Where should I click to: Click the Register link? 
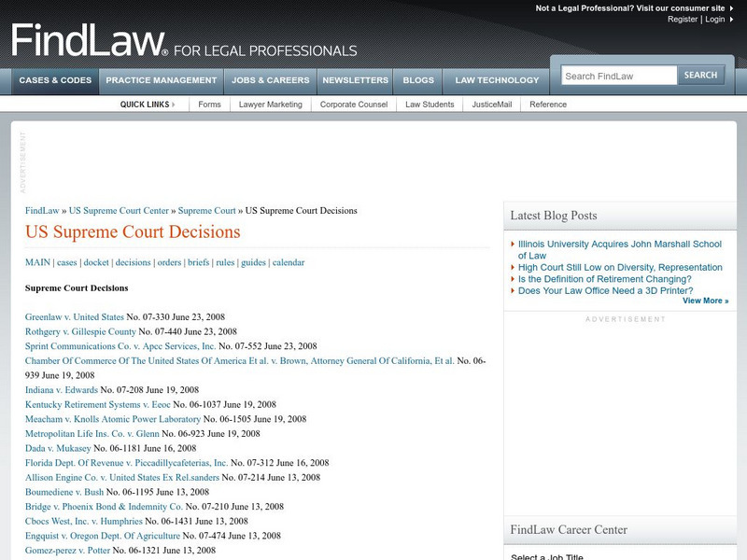(683, 20)
